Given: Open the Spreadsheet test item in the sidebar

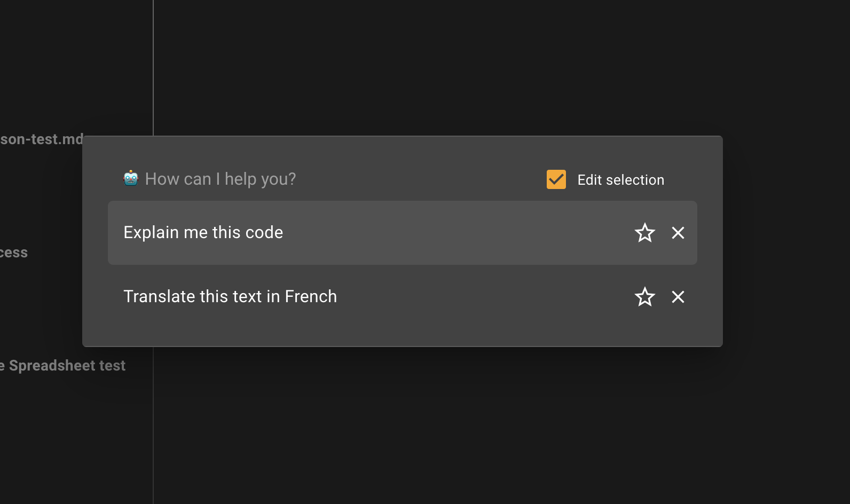Looking at the screenshot, I should pyautogui.click(x=62, y=365).
